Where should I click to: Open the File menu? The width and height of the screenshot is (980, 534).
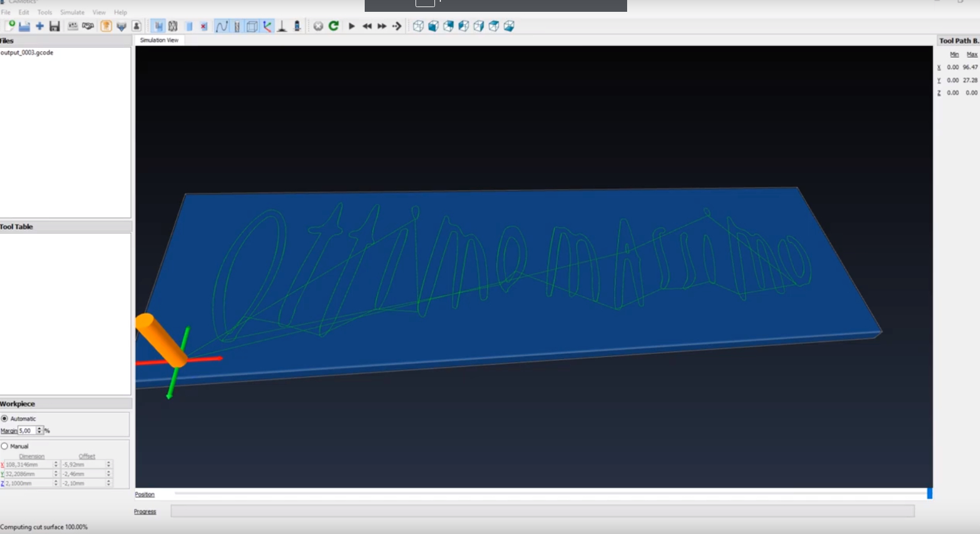[x=6, y=12]
